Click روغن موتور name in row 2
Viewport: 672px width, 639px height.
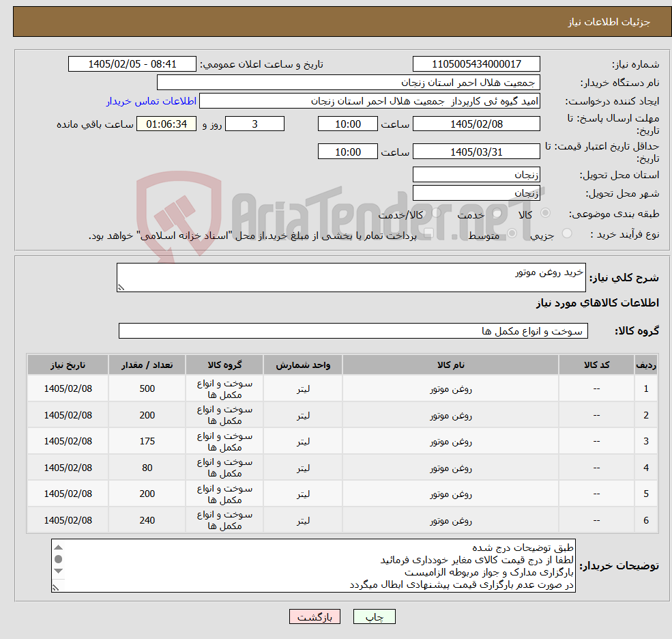click(x=451, y=415)
